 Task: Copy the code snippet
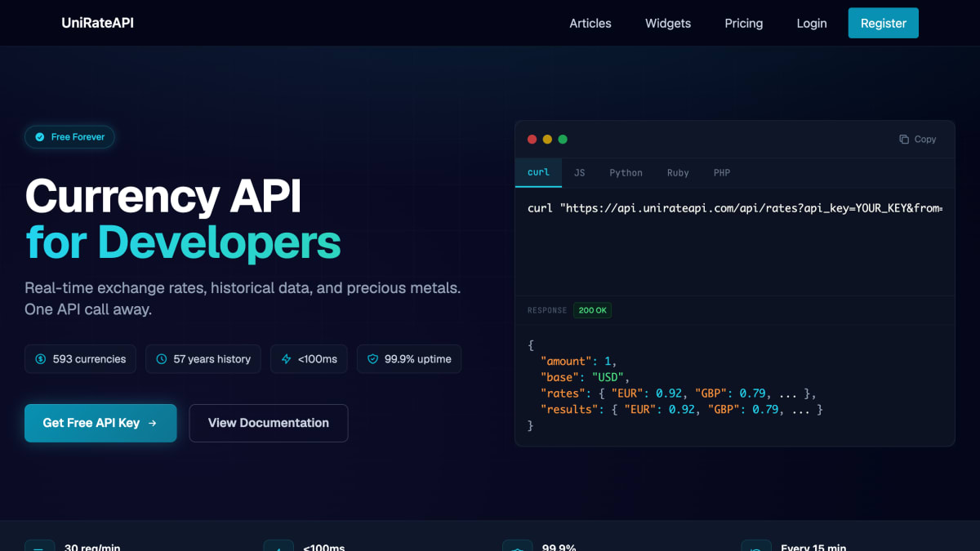[918, 140]
